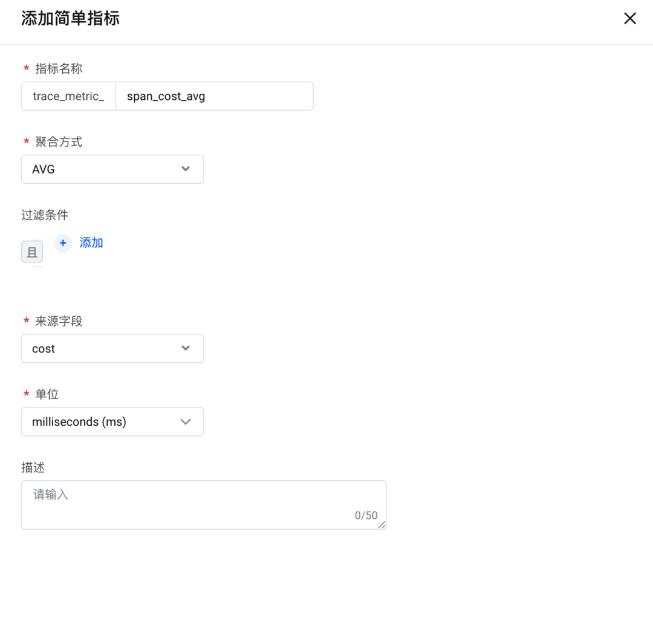The image size is (653, 644).
Task: Click the 单位 label
Action: pyautogui.click(x=47, y=394)
